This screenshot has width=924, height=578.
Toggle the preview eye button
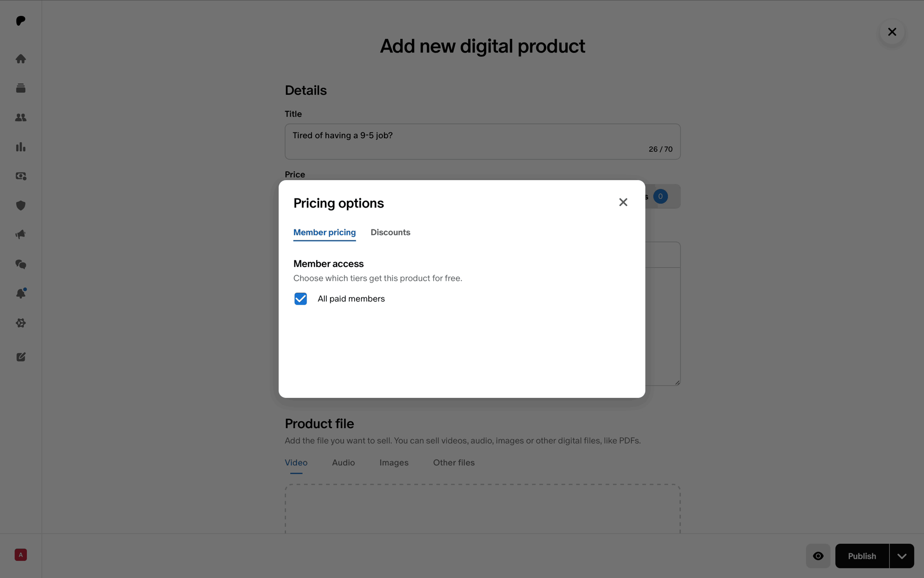818,556
